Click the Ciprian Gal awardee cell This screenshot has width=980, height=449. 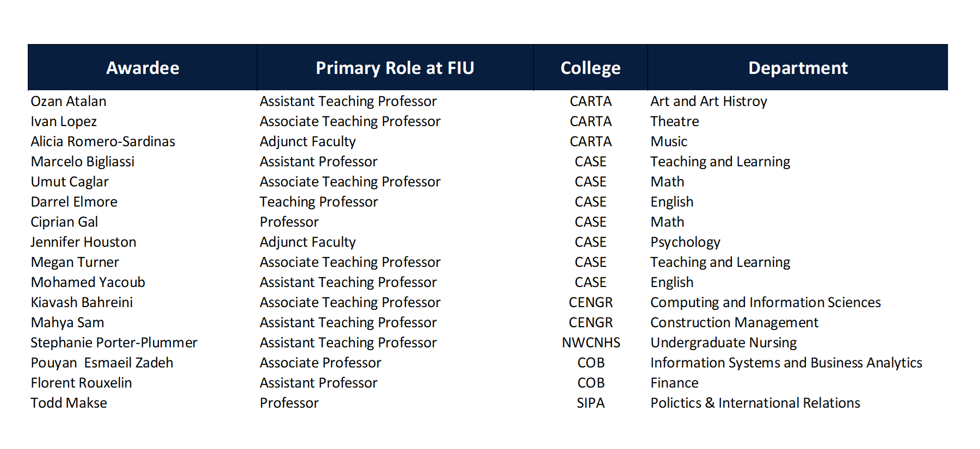[x=64, y=222]
